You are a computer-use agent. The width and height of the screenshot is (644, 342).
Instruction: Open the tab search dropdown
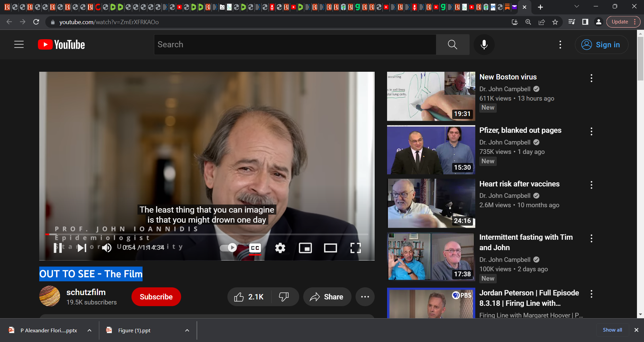click(577, 6)
